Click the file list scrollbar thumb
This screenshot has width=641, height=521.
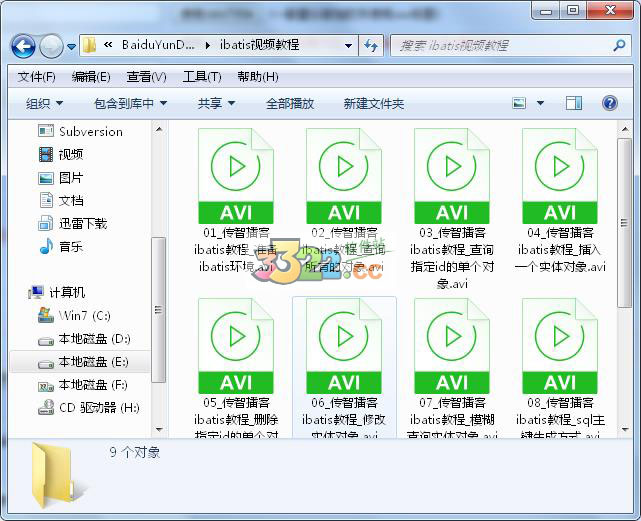point(625,223)
